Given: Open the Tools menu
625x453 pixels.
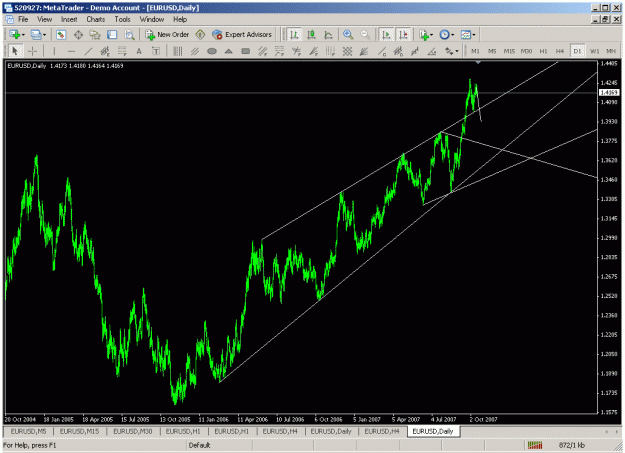Looking at the screenshot, I should (122, 19).
